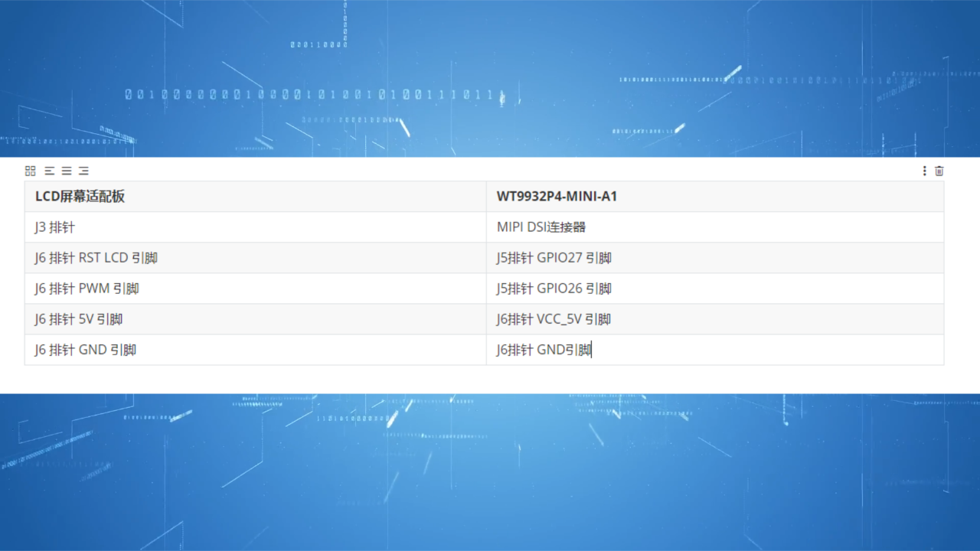Align the table to the left

pyautogui.click(x=49, y=171)
